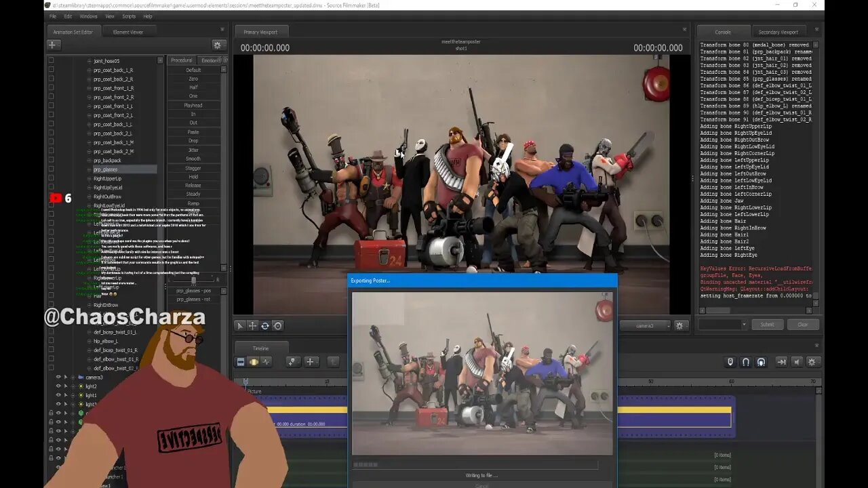This screenshot has height=488, width=868.
Task: Choose the selection arrow tool below viewport
Action: pos(240,326)
